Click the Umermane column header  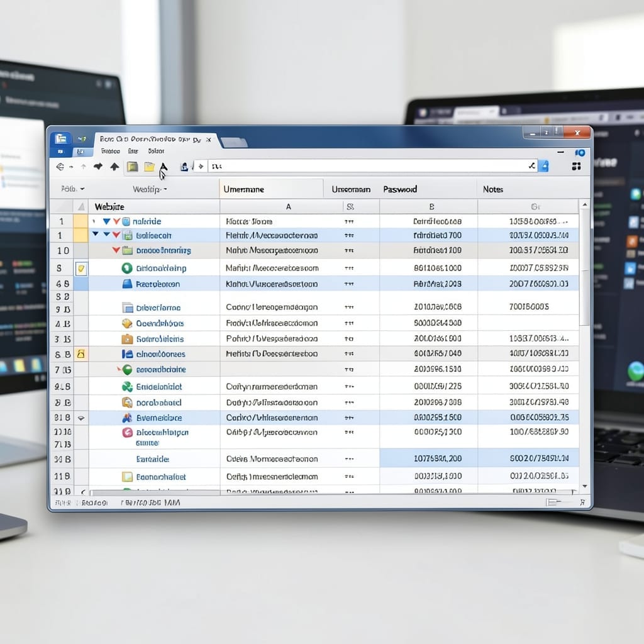tap(271, 189)
